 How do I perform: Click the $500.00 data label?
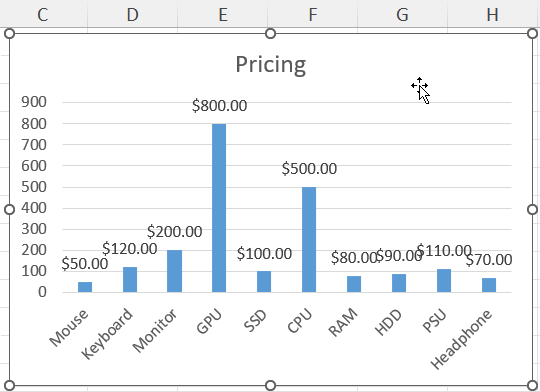point(309,169)
